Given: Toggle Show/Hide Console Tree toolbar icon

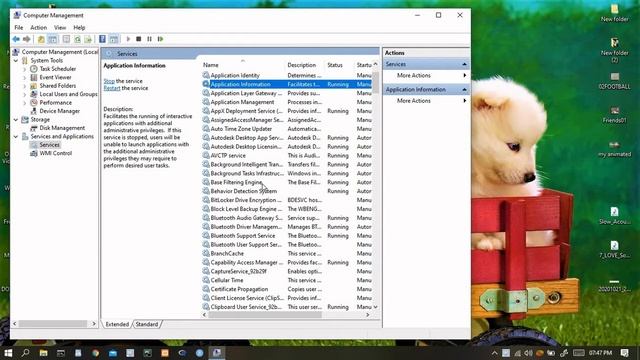Looking at the screenshot, I should coord(53,39).
